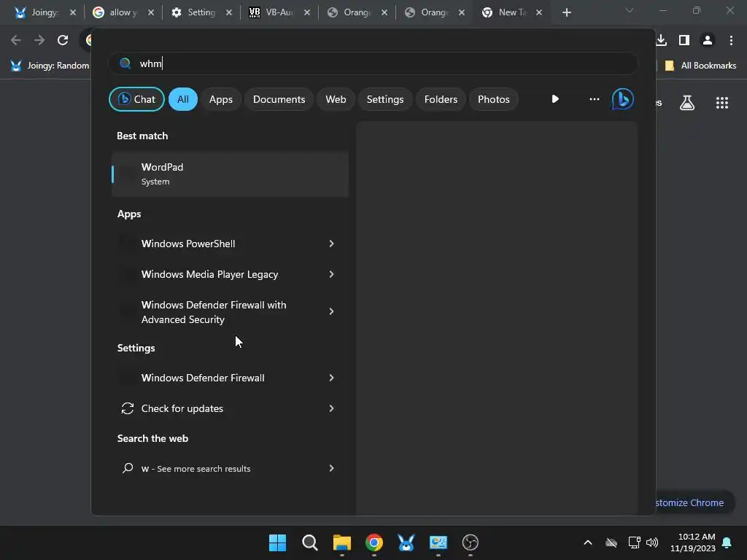747x560 pixels.
Task: Switch to the Folders search filter
Action: pyautogui.click(x=441, y=99)
